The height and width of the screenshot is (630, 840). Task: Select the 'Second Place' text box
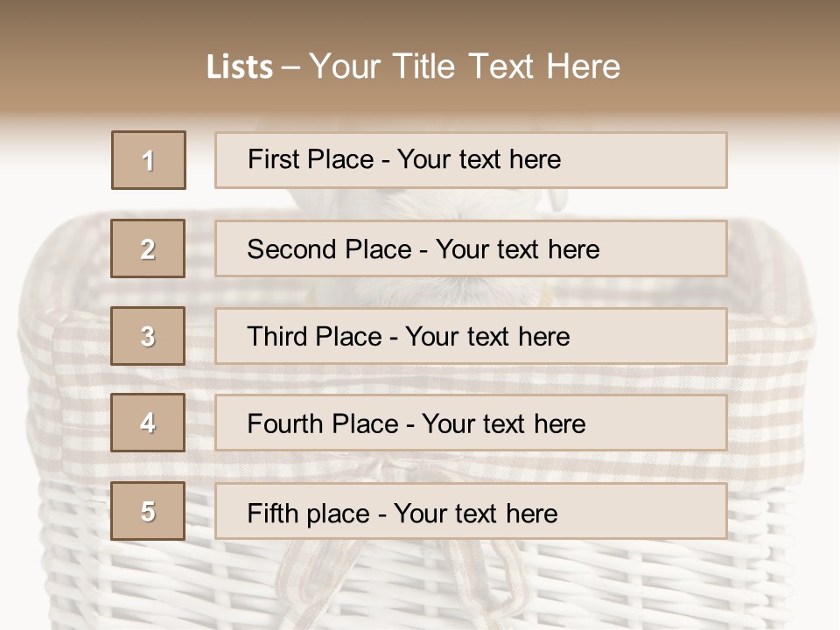[471, 248]
